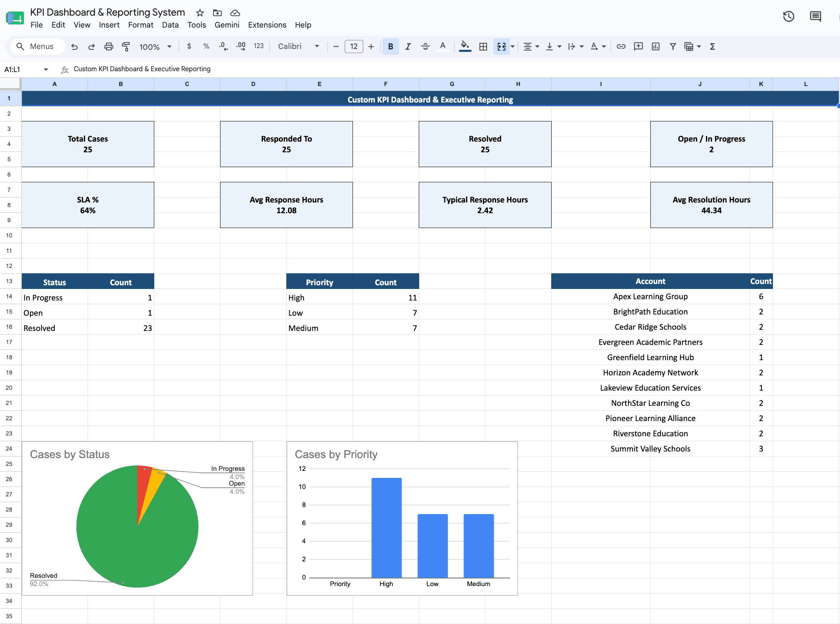Screen dimensions: 840x624
Task: Open the Gemini menu
Action: (227, 25)
